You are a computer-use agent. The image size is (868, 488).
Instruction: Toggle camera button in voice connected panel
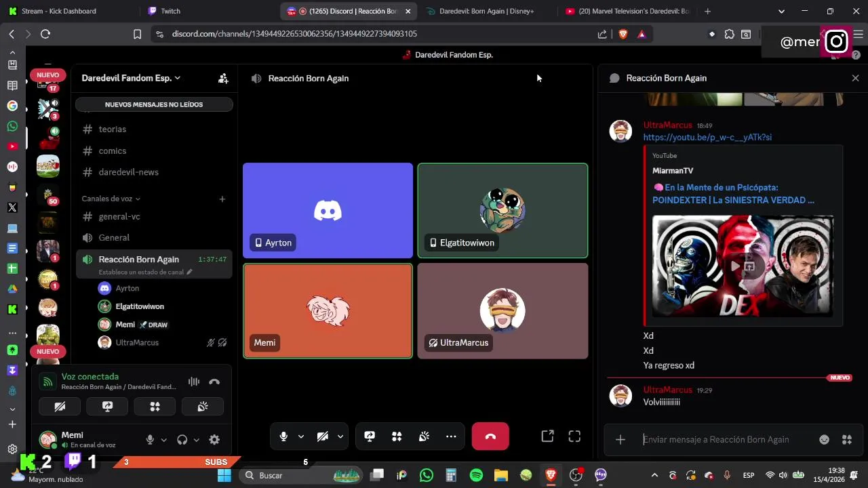[60, 406]
